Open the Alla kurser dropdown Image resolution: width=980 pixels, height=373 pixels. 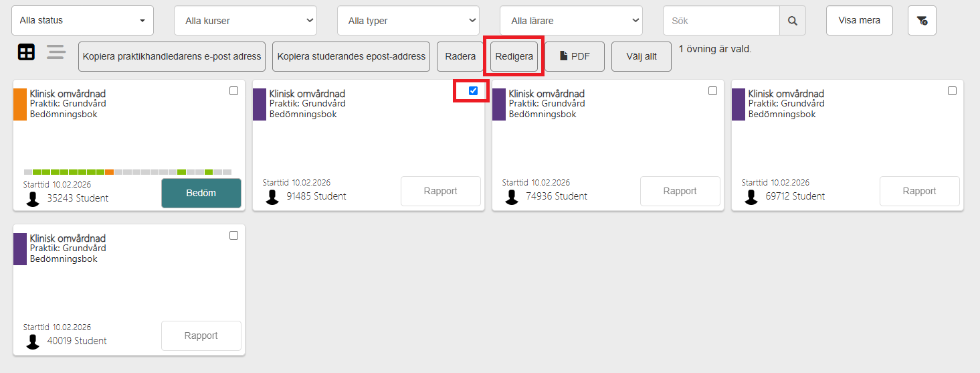pos(246,21)
